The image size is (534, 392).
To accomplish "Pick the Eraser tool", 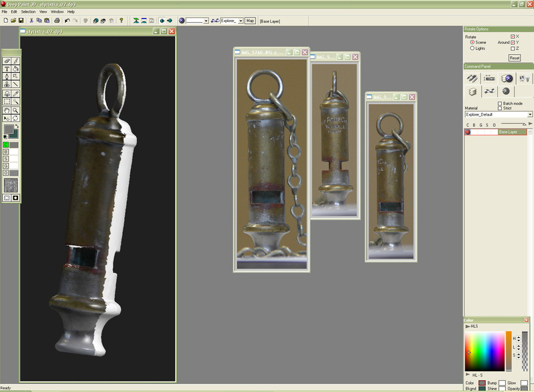I will pos(7,61).
